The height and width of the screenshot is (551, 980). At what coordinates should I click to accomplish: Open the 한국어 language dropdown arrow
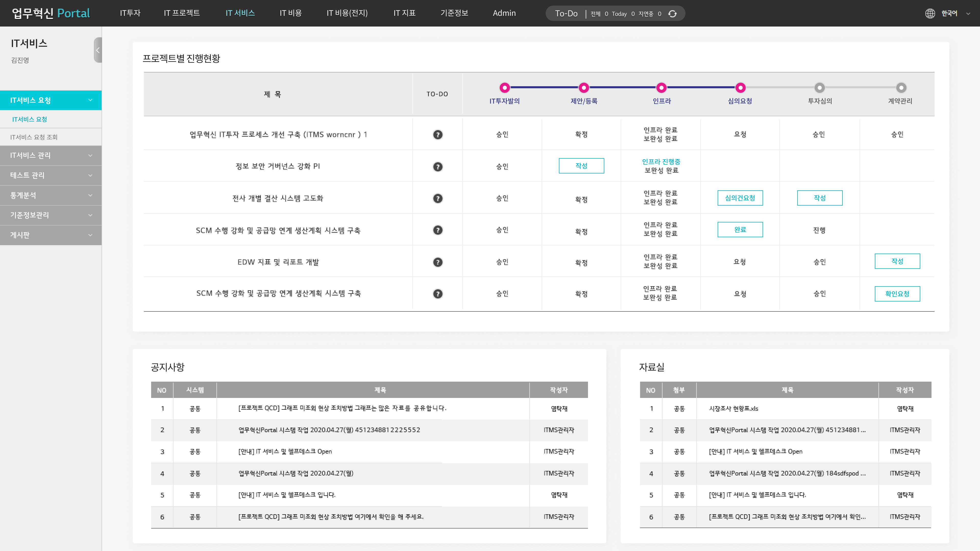(x=968, y=14)
